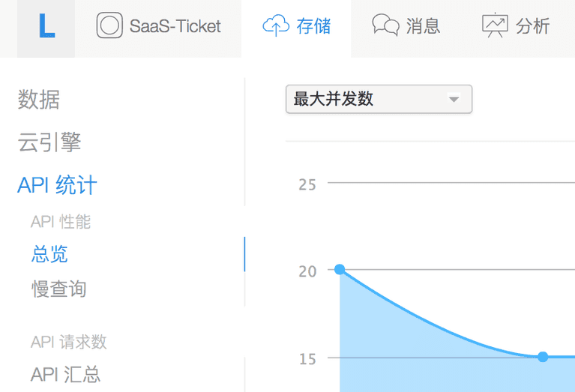The width and height of the screenshot is (575, 392).
Task: Open the 存储 tab
Action: coord(313,27)
